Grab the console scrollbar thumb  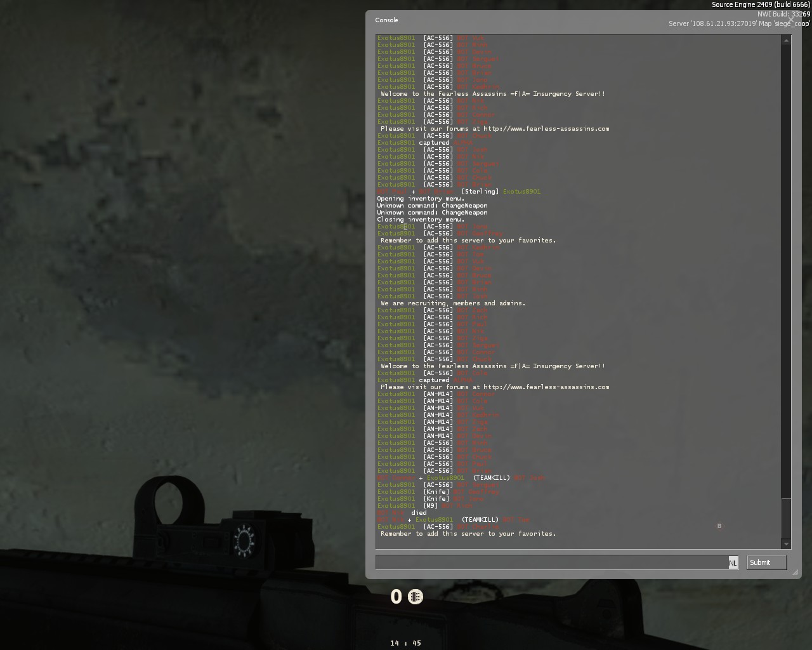(787, 518)
